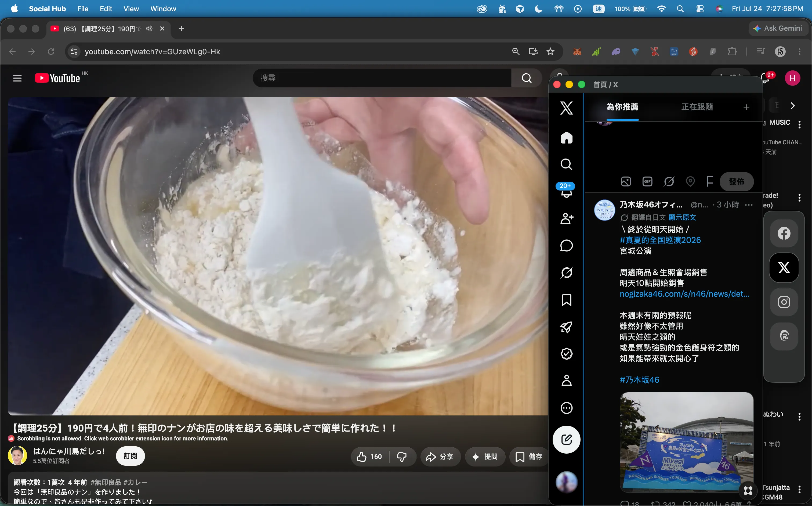Click the 提問 ask button

485,457
